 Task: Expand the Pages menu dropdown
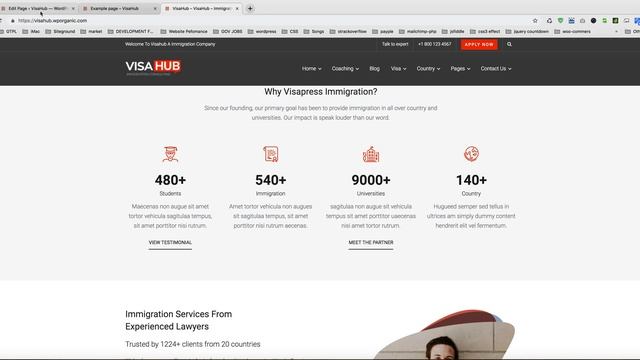click(x=460, y=69)
